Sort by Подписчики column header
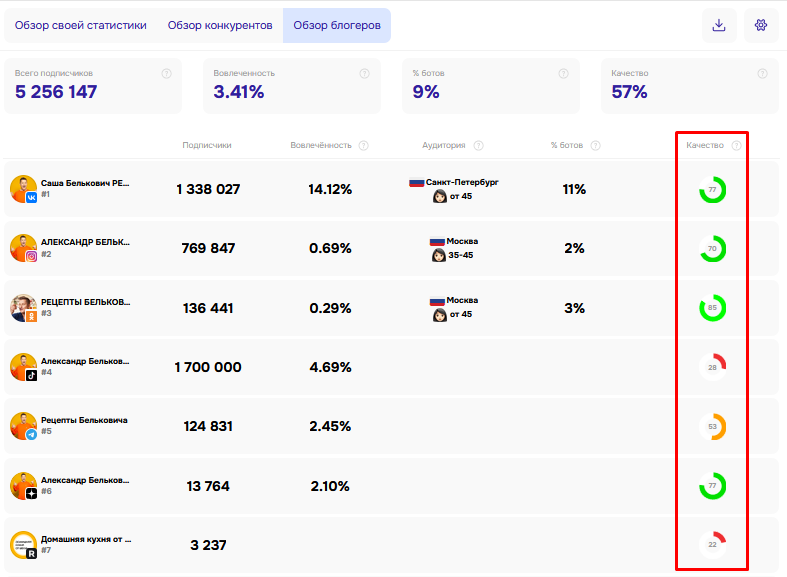 click(207, 146)
